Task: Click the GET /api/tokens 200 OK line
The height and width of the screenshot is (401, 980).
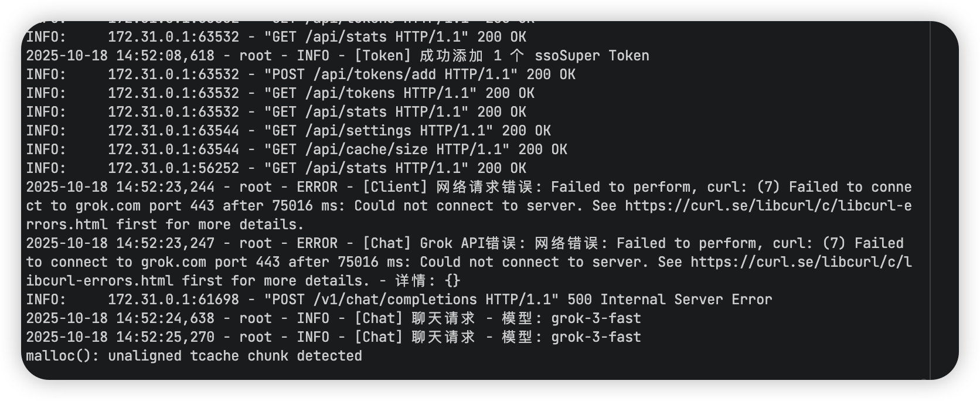Action: tap(280, 93)
